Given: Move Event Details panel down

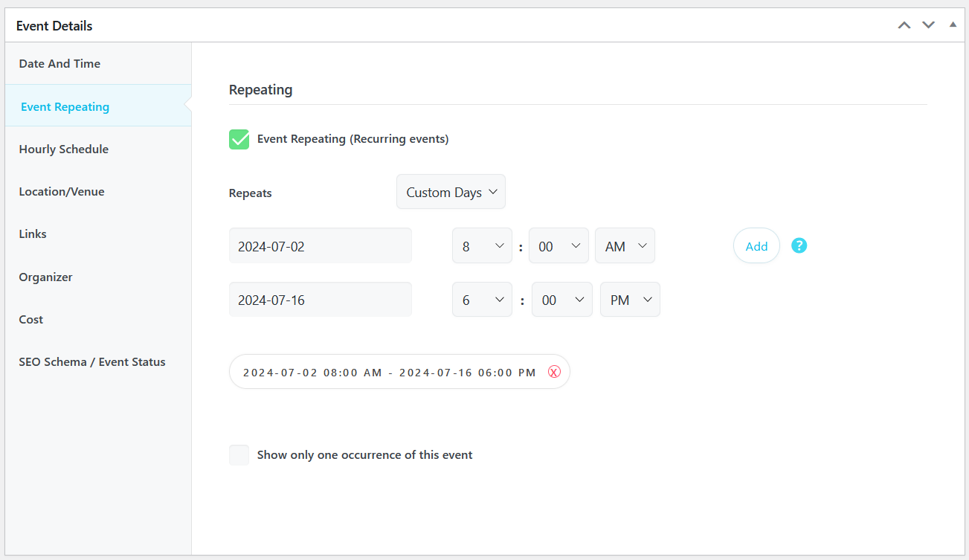Looking at the screenshot, I should [x=928, y=25].
